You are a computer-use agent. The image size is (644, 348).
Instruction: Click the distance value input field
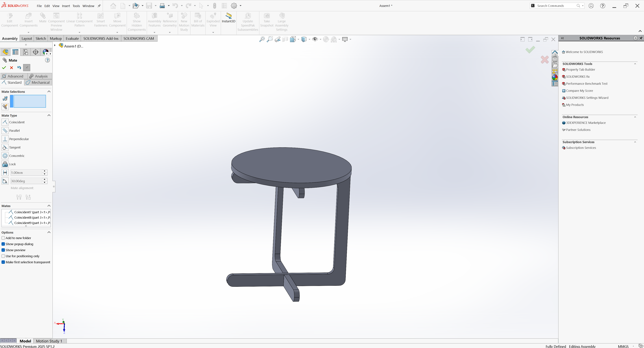click(26, 172)
